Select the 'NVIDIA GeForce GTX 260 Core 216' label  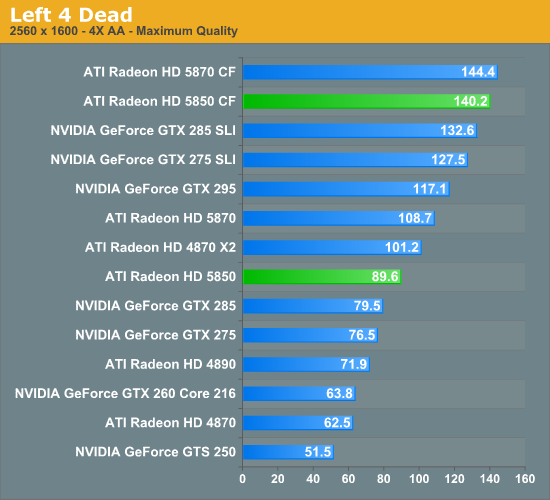pos(125,393)
